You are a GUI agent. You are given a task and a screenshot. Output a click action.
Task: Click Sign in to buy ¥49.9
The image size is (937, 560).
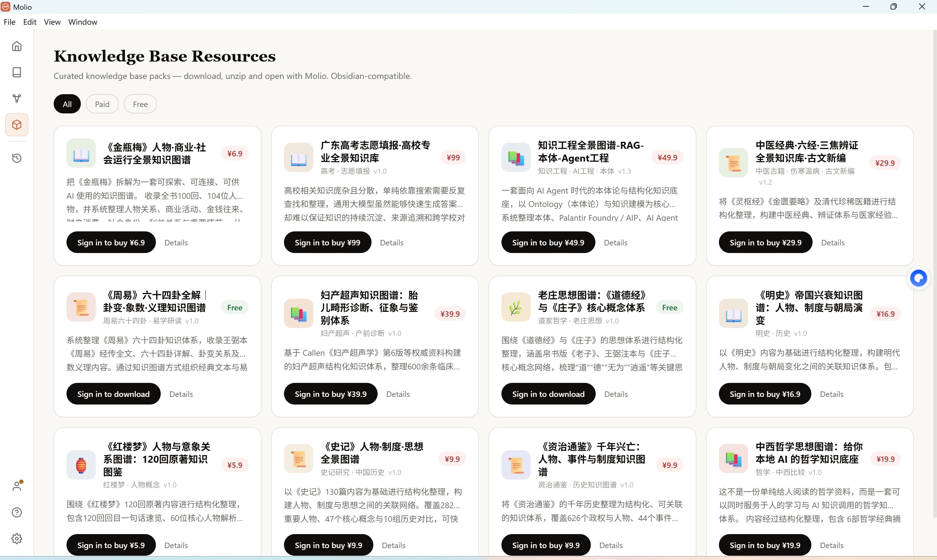548,242
